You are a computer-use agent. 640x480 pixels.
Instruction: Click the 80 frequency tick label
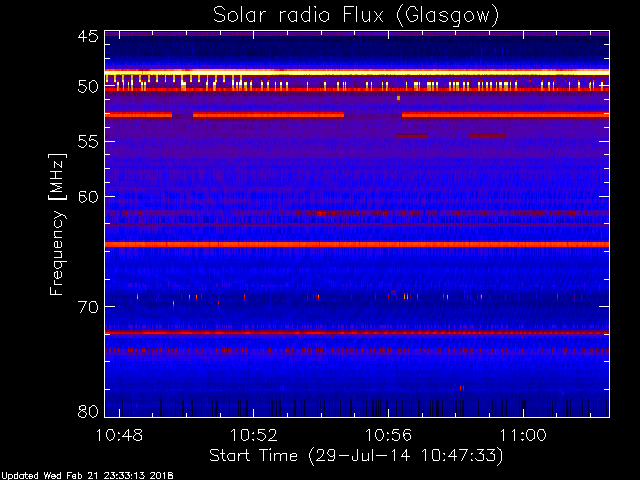click(88, 411)
